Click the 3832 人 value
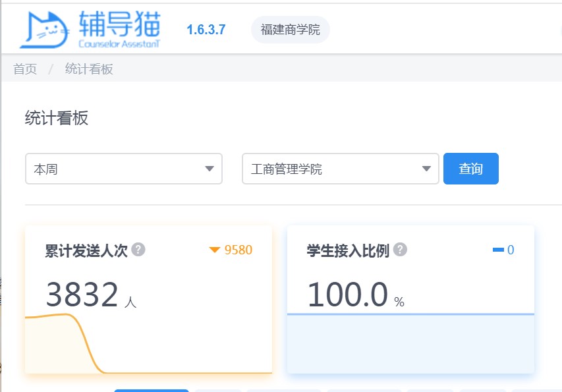The image size is (562, 392). pos(90,295)
